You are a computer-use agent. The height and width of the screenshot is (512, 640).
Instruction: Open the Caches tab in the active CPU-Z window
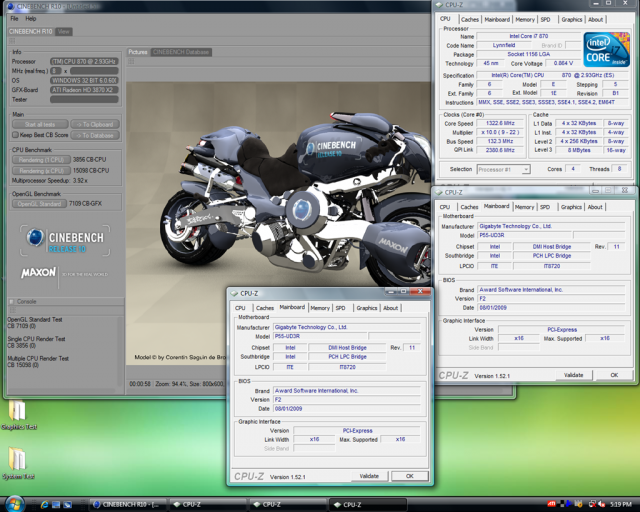[x=265, y=308]
